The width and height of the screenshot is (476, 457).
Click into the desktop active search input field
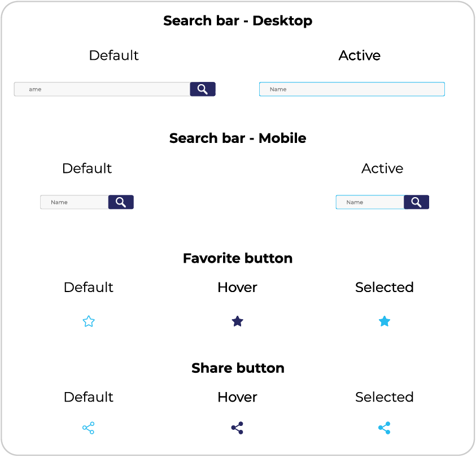[352, 89]
